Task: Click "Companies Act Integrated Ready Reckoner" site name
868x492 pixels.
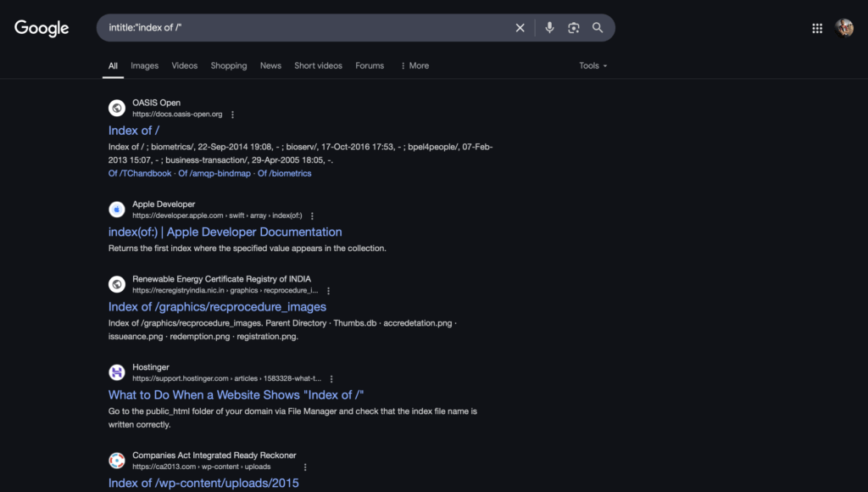Action: tap(214, 455)
